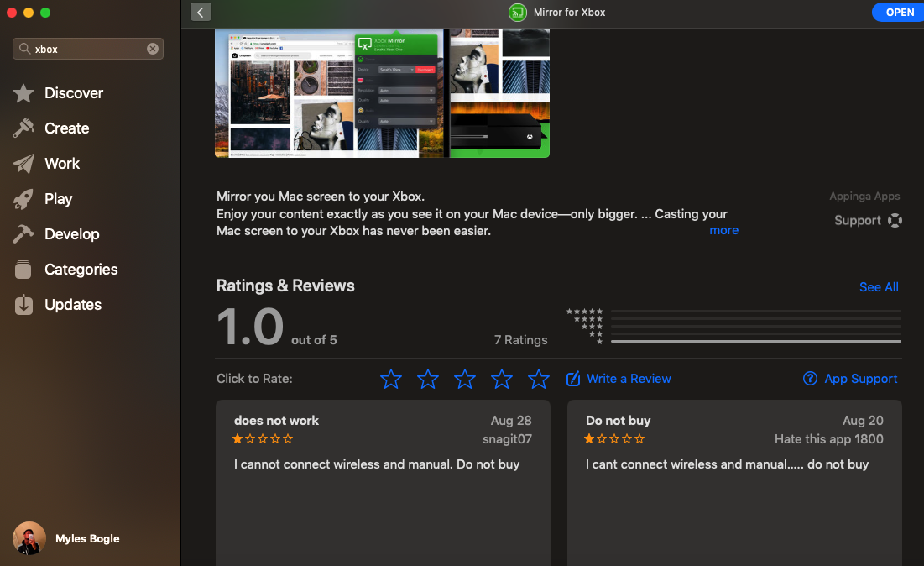The image size is (924, 566).
Task: Click the green full-screen window button
Action: 45,13
